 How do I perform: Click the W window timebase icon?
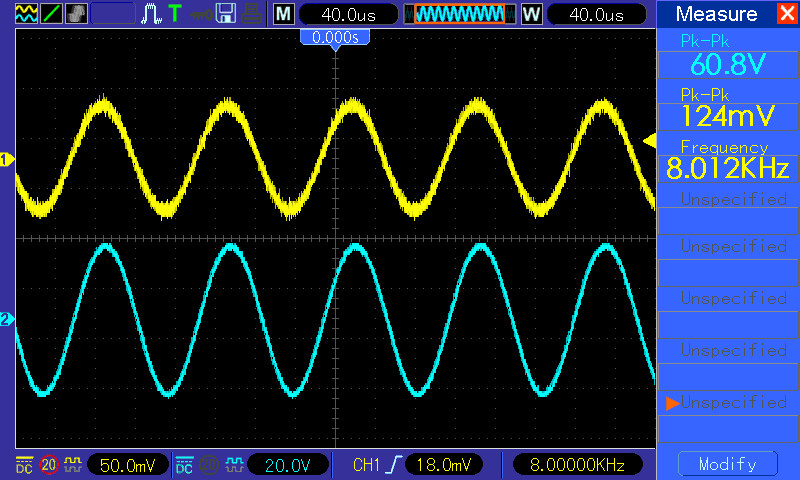coord(531,14)
